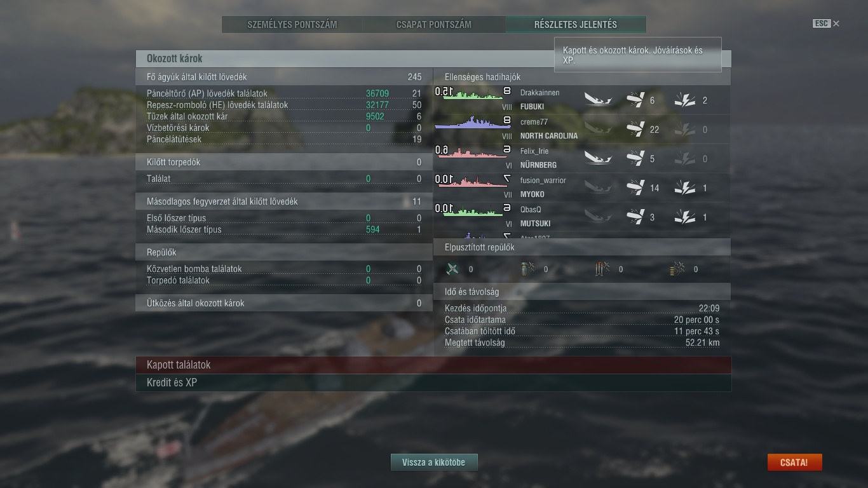Start a new battle with the Csata! button
This screenshot has height=488, width=868.
794,462
